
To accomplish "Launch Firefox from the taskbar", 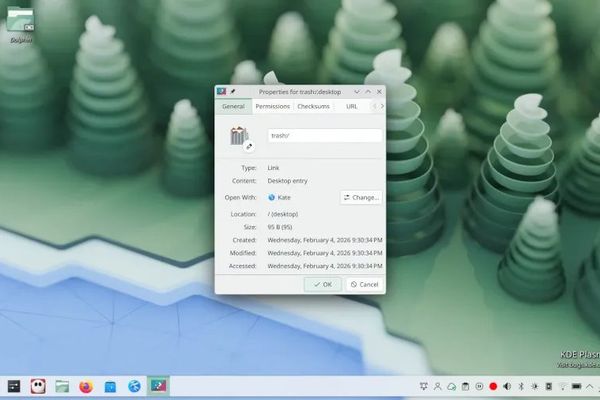I will [86, 386].
